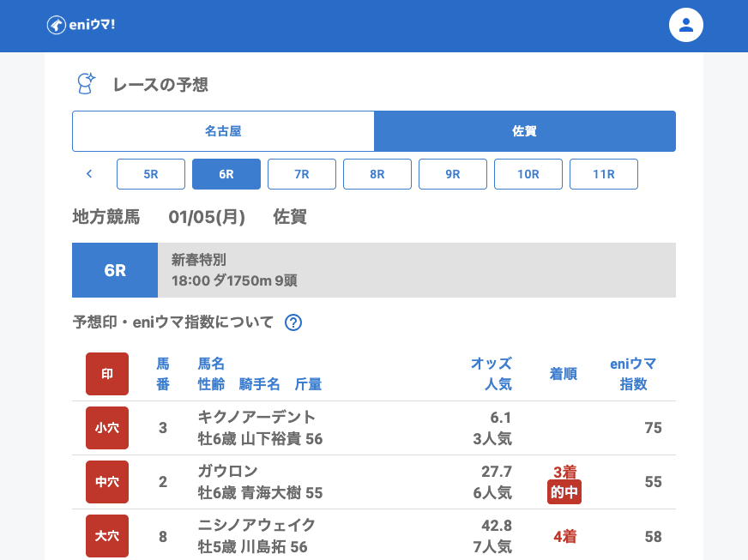Click the red 印 column header badge
Viewport: 748px width, 560px height.
(107, 374)
